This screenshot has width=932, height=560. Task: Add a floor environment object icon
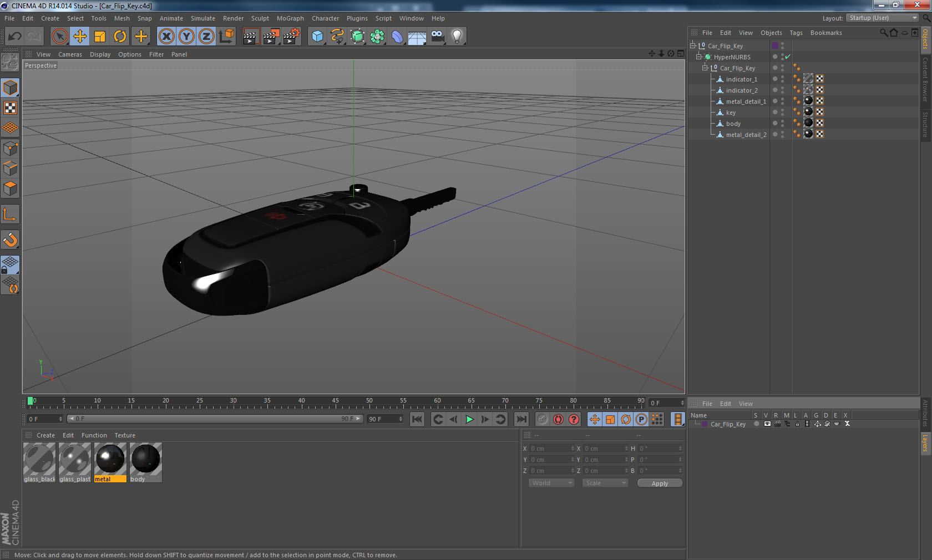[x=417, y=37]
